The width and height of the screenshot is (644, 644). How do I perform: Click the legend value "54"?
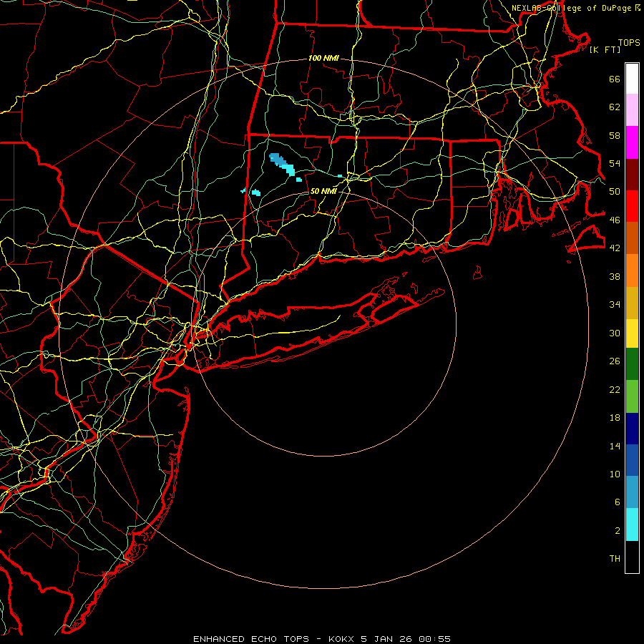point(615,163)
